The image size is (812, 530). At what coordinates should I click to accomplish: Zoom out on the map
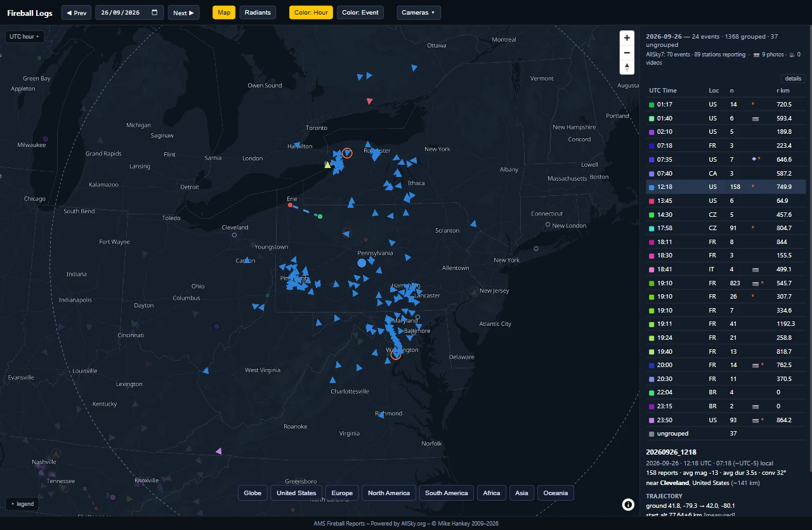point(627,53)
